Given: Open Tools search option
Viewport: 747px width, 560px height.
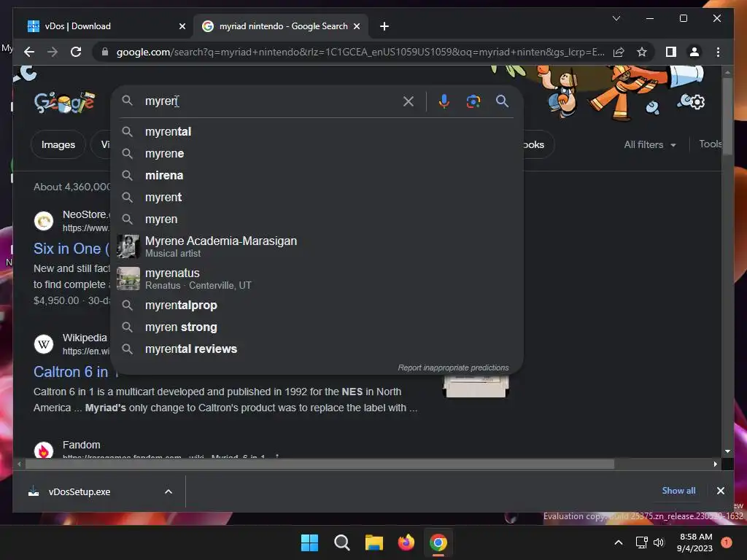Looking at the screenshot, I should [711, 144].
